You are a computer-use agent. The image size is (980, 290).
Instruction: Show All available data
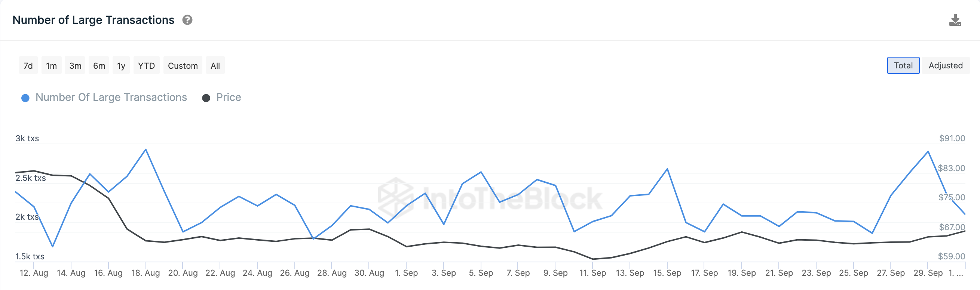[x=215, y=66]
